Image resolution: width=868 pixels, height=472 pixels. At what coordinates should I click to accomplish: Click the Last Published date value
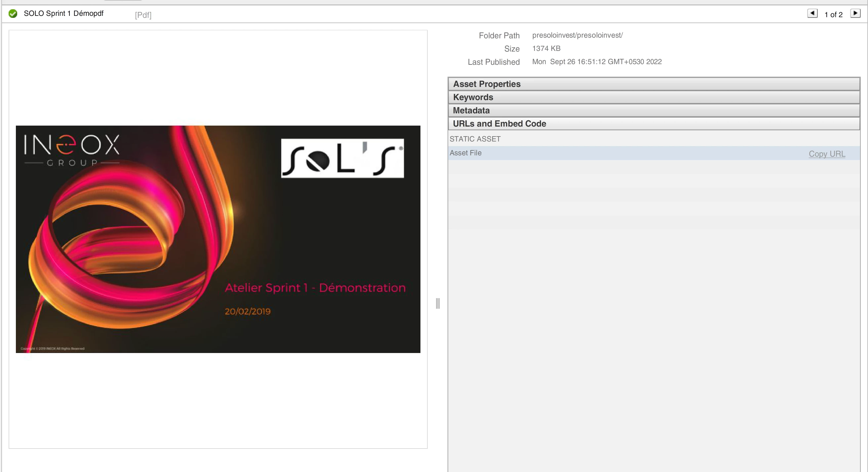[x=597, y=62]
